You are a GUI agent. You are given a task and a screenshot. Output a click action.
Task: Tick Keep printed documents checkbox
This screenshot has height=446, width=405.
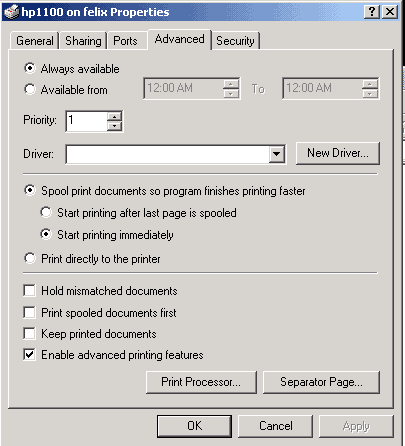click(29, 333)
